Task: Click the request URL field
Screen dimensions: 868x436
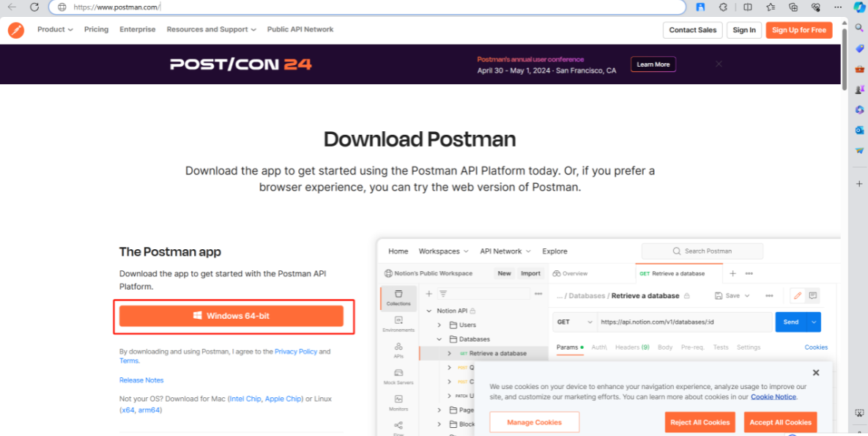Action: click(684, 322)
